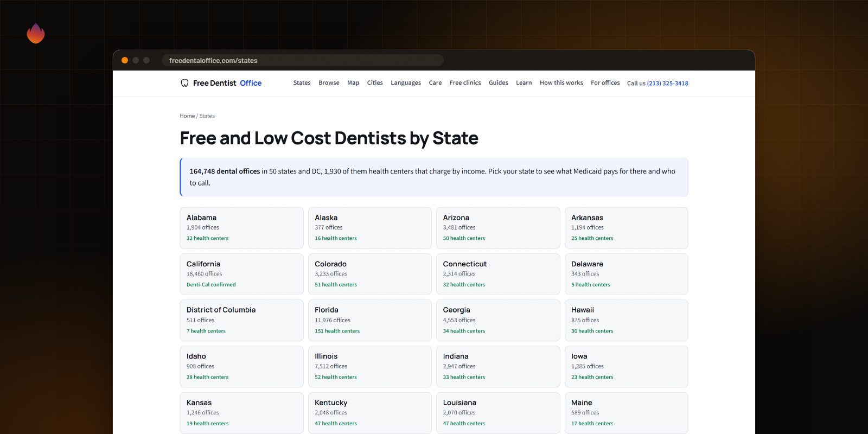Select the Arizona state card
Image resolution: width=868 pixels, height=434 pixels.
coord(498,228)
